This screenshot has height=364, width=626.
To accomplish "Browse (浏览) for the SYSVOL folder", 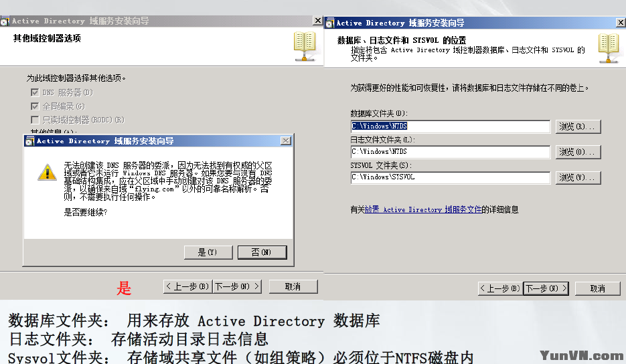I will tap(578, 177).
